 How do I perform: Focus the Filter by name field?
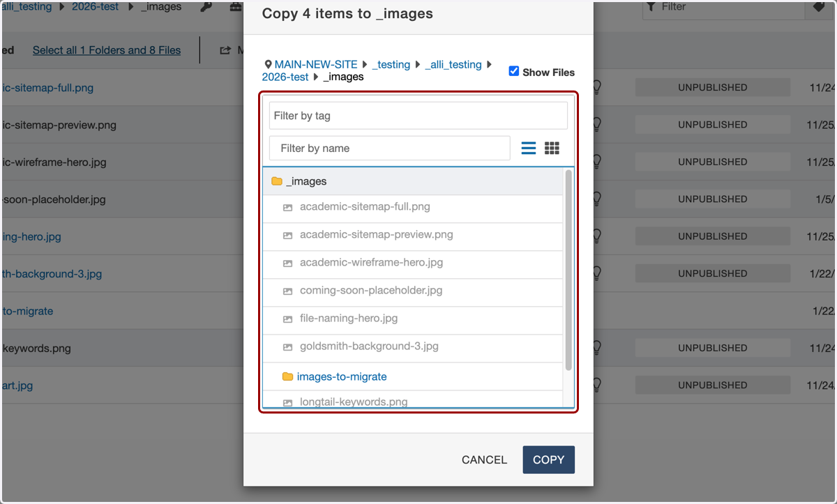click(390, 148)
